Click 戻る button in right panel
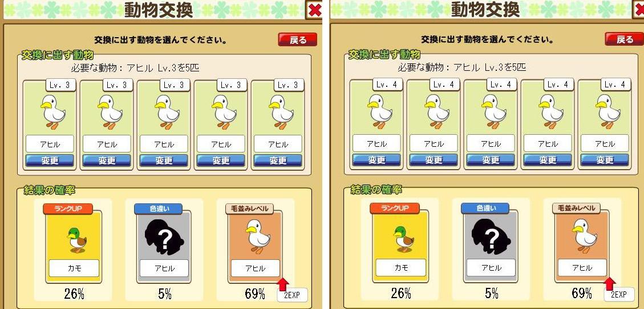644x309 pixels. (x=624, y=39)
